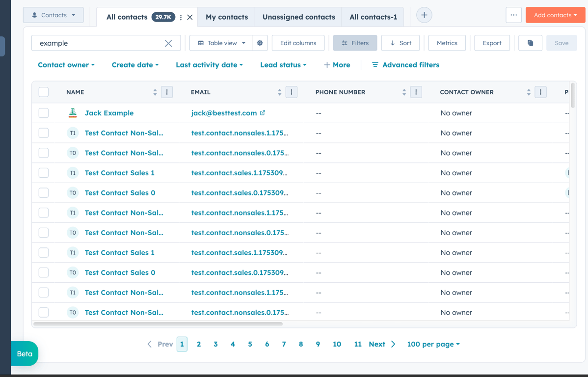Viewport: 588px width, 377px height.
Task: Open the Jack Example contact record
Action: coord(109,113)
